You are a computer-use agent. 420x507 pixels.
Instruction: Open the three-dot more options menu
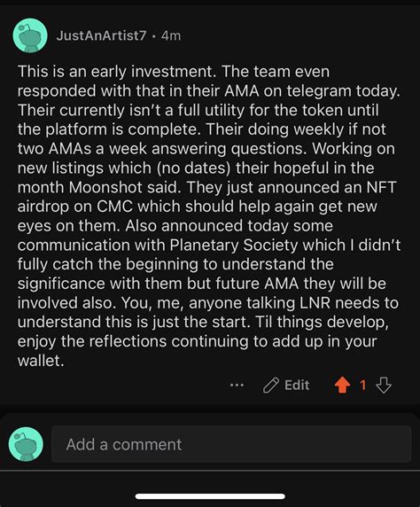click(x=237, y=385)
